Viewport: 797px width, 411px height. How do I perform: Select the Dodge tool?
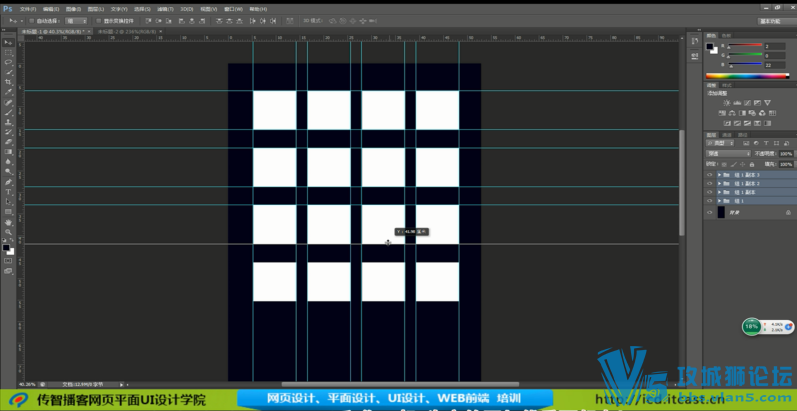pyautogui.click(x=8, y=172)
